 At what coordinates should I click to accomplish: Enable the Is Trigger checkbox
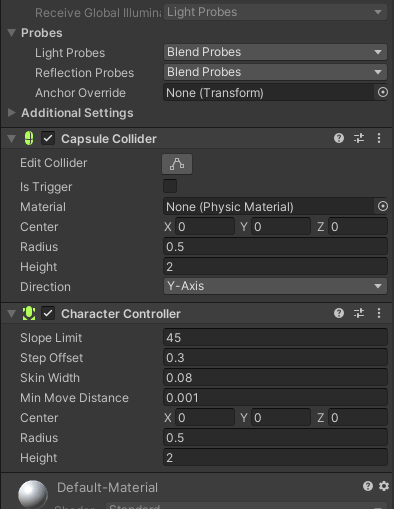(x=170, y=186)
